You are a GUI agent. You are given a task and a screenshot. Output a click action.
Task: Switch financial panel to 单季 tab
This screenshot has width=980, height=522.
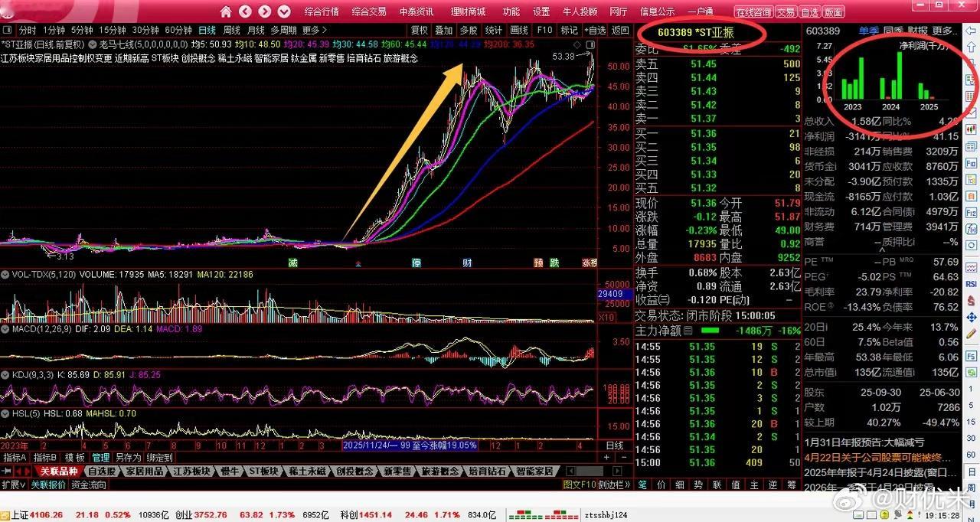(x=868, y=31)
